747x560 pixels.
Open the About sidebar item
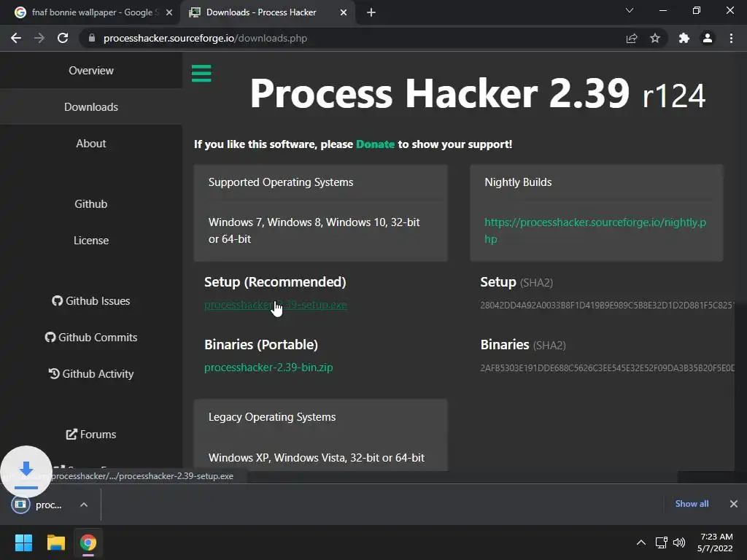(91, 144)
